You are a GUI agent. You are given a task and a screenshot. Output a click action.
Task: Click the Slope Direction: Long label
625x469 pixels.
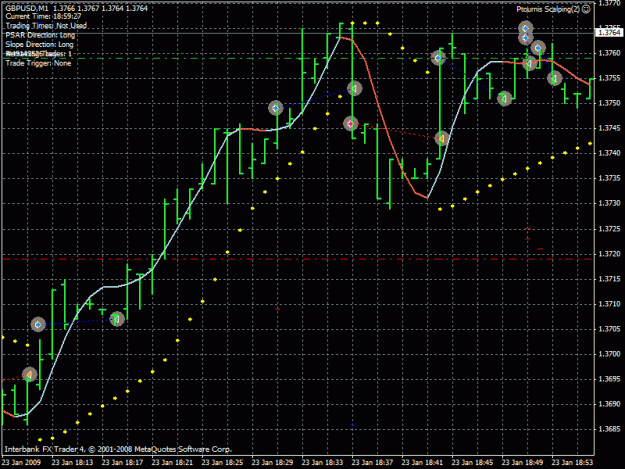coord(39,44)
